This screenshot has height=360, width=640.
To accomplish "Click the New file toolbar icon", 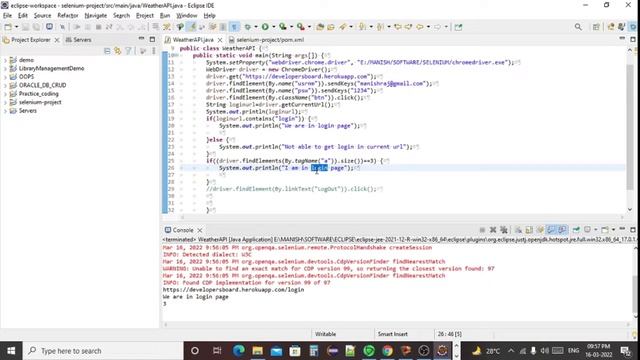I will [8, 27].
